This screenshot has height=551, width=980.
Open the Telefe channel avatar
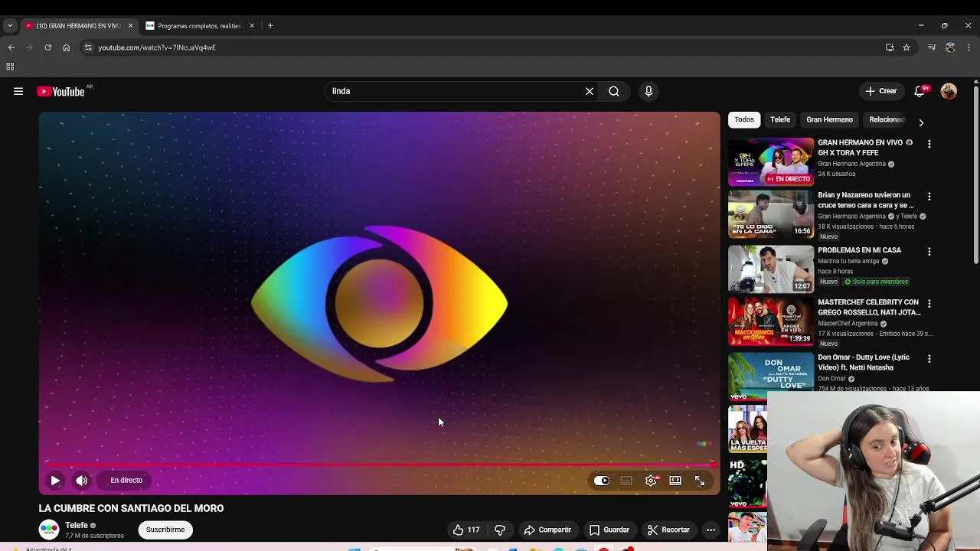(x=49, y=530)
